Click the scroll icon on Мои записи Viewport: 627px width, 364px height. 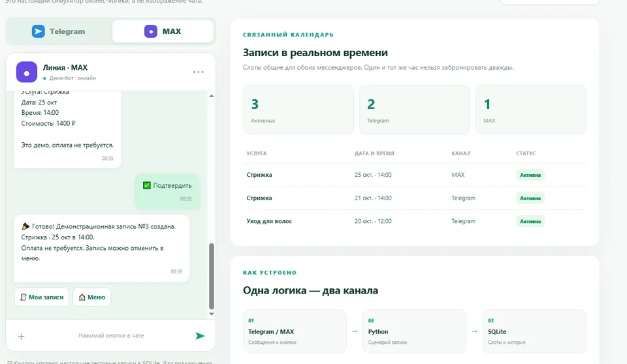pyautogui.click(x=24, y=297)
